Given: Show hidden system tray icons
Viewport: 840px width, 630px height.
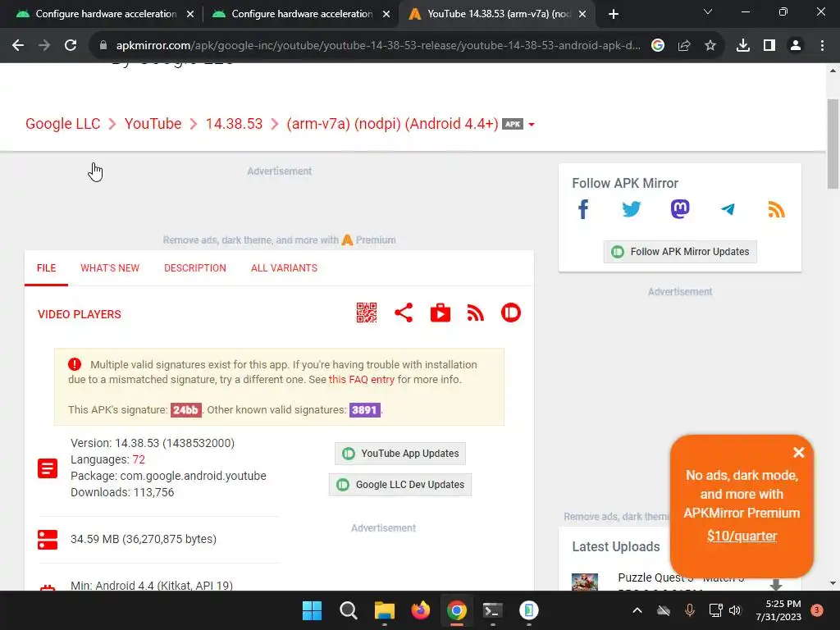Looking at the screenshot, I should point(637,610).
